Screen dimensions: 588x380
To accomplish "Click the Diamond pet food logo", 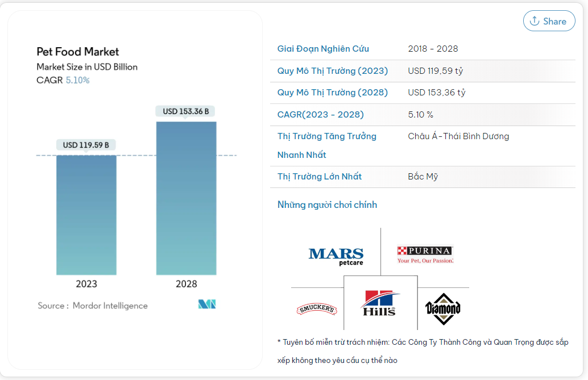I will click(x=442, y=308).
